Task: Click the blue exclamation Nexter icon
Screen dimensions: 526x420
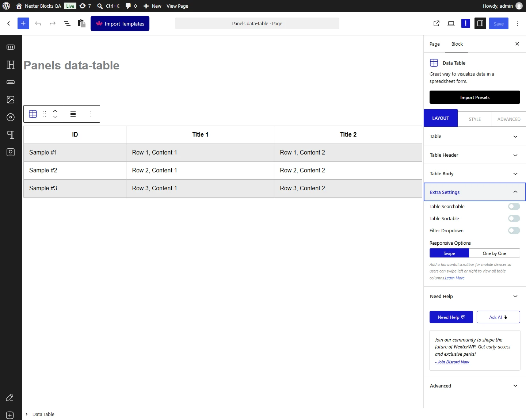Action: 466,23
